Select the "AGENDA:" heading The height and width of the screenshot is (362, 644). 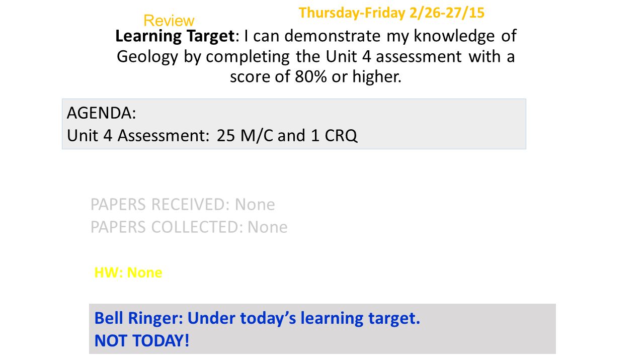click(102, 113)
